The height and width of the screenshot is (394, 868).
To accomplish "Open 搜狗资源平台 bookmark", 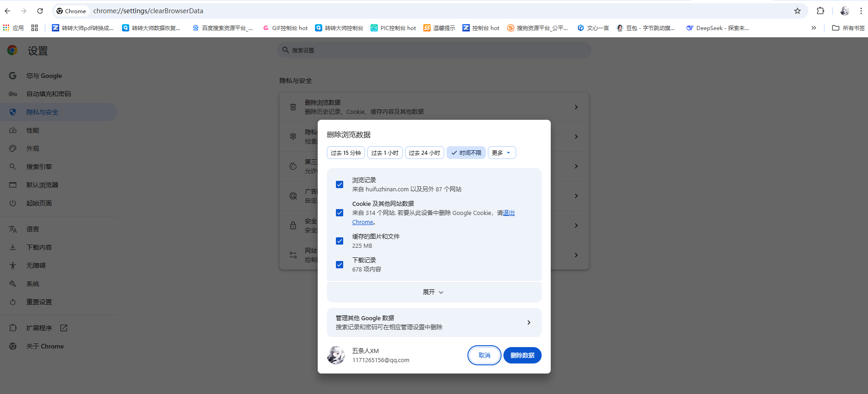I will tap(538, 28).
